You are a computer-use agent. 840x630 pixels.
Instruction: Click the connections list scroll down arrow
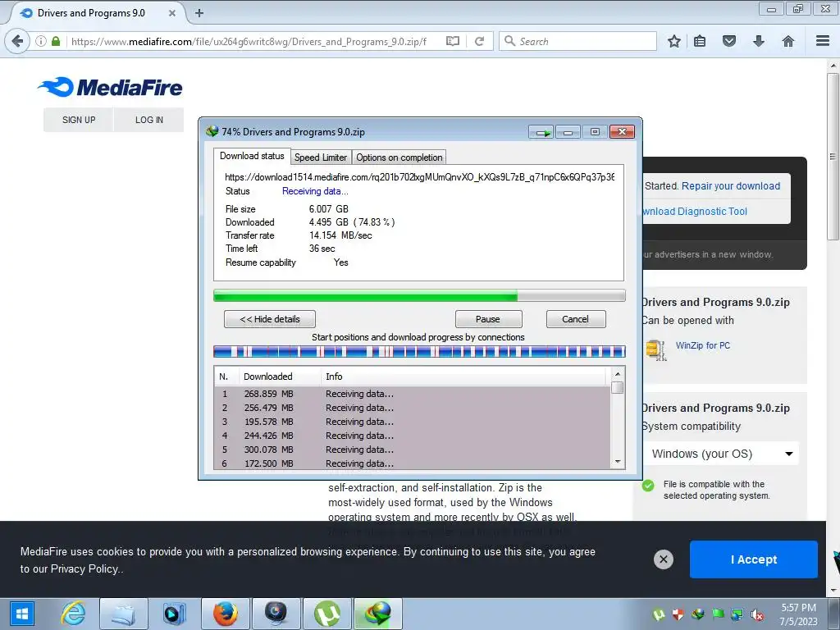(617, 461)
